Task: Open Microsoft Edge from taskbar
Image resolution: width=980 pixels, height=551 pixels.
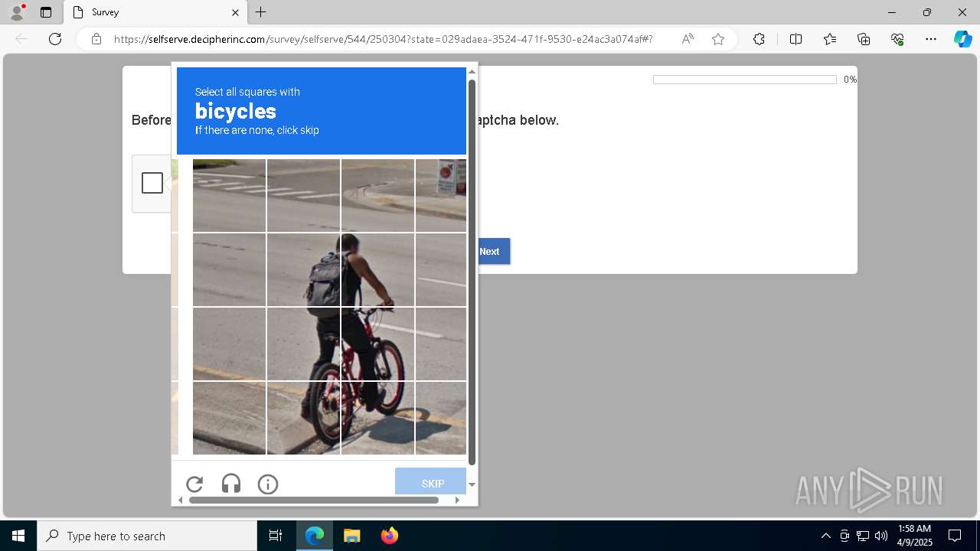Action: [x=315, y=536]
